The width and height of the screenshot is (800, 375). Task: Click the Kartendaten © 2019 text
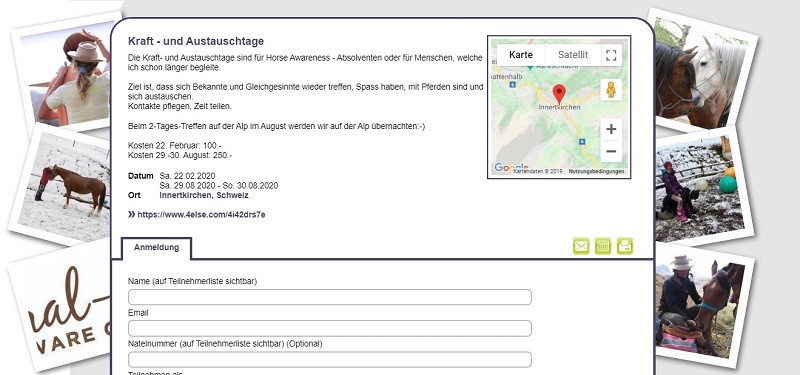(538, 171)
